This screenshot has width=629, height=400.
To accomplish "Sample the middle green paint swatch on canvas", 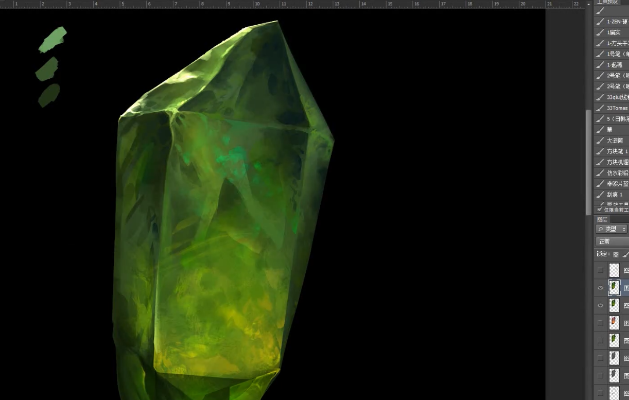I will [x=47, y=69].
